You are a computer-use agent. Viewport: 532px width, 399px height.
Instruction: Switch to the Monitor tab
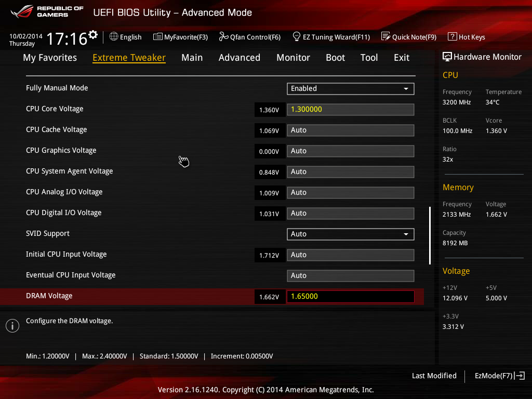(293, 58)
